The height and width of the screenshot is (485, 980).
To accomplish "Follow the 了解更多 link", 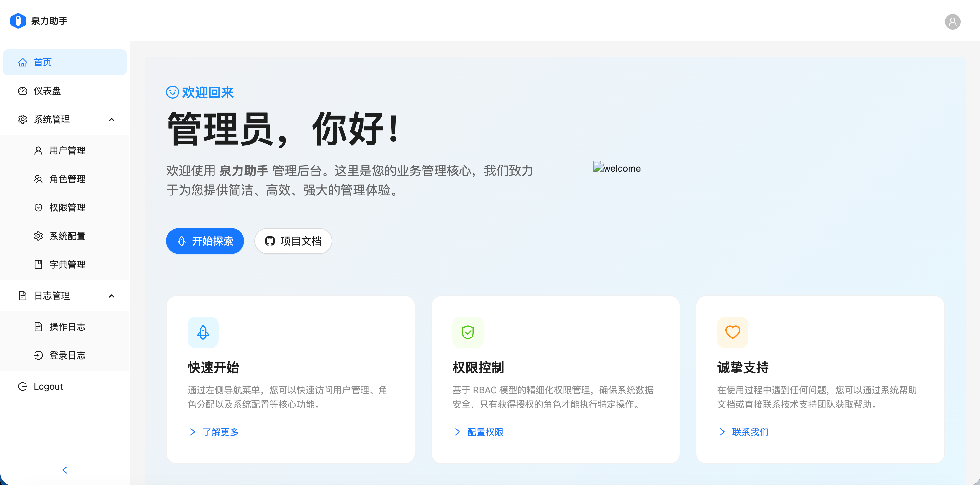I will click(220, 432).
